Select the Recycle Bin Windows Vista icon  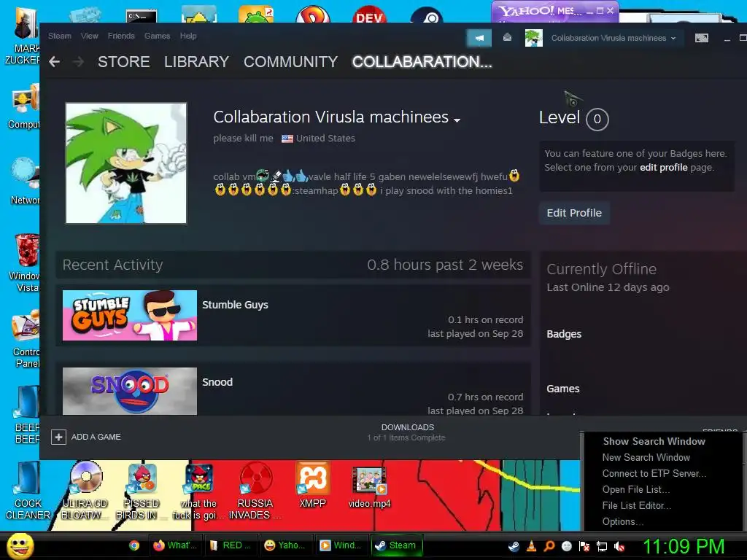[x=26, y=262]
